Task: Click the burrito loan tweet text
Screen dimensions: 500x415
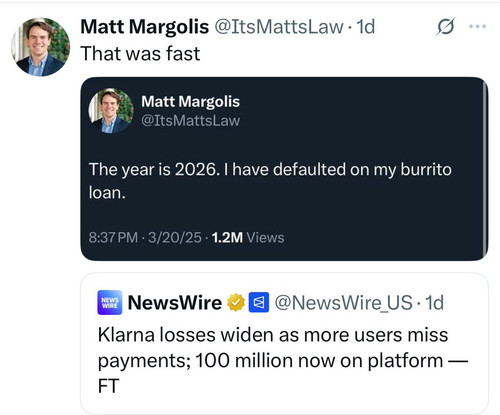Action: [270, 181]
